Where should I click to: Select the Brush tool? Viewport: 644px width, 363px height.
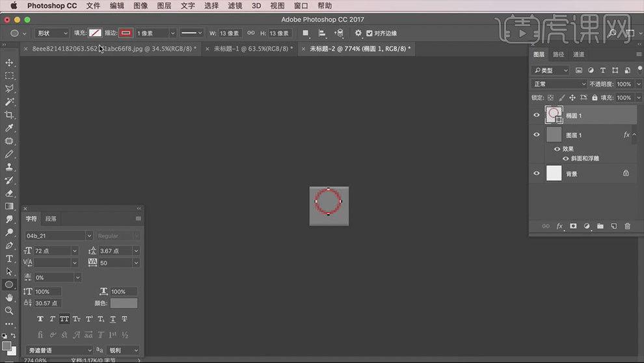tap(9, 154)
